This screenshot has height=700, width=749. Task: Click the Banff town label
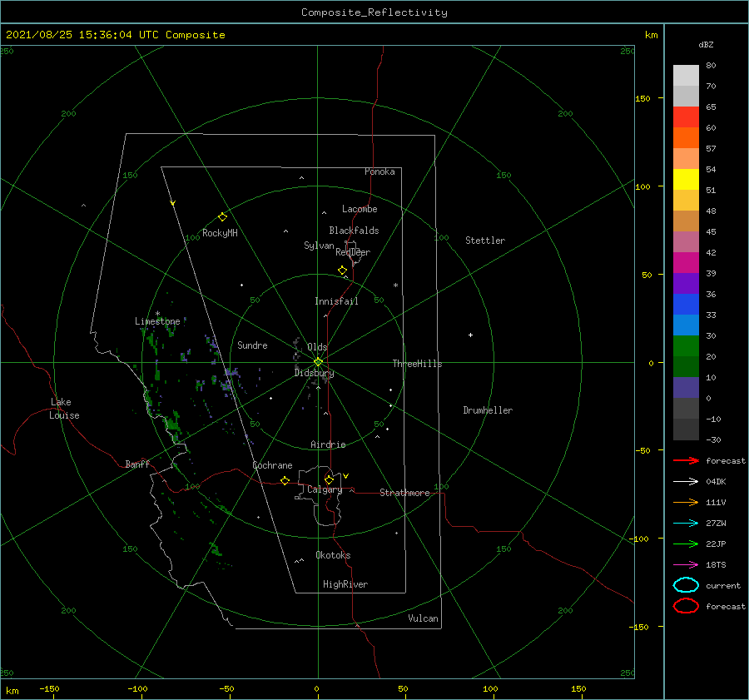pos(137,464)
